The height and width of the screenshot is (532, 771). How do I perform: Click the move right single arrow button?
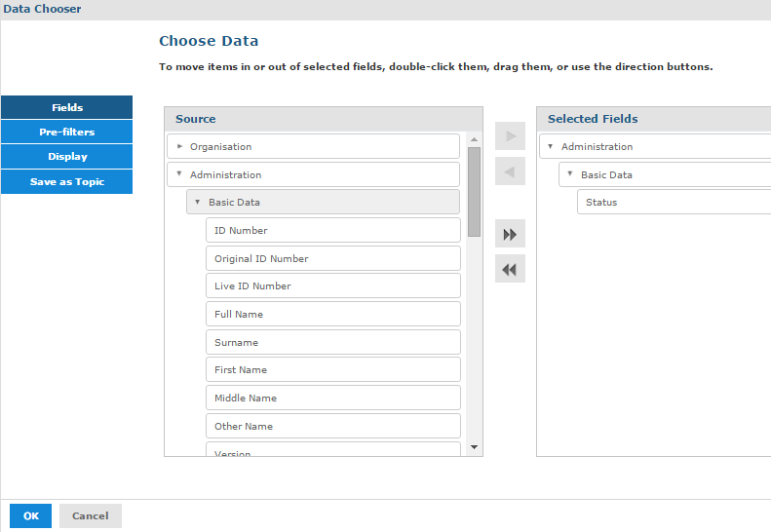pyautogui.click(x=510, y=135)
